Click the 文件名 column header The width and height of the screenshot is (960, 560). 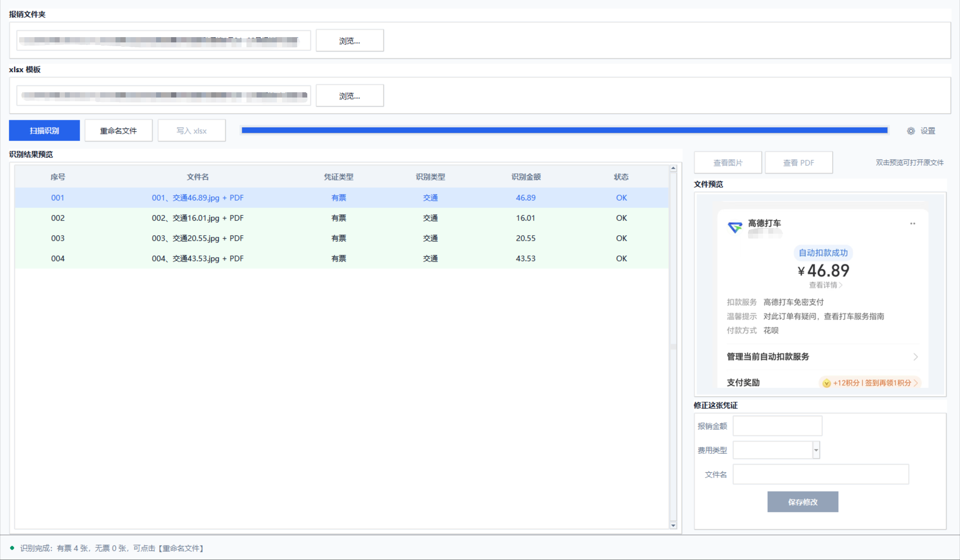click(x=198, y=177)
